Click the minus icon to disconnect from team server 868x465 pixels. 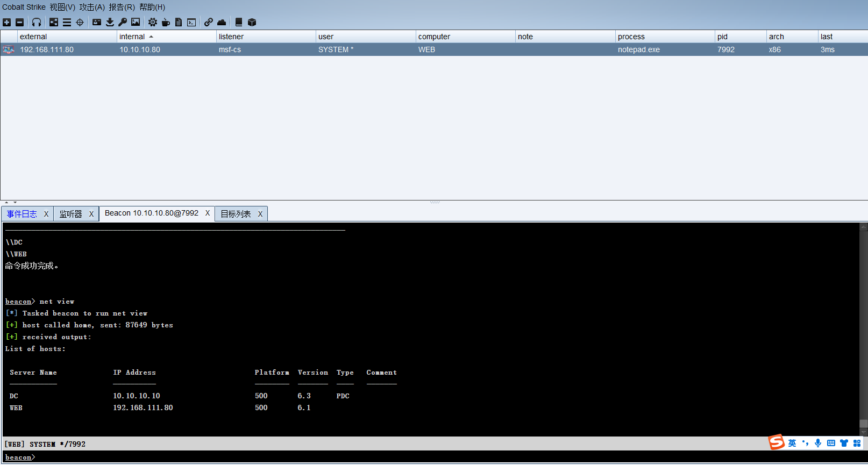[20, 22]
